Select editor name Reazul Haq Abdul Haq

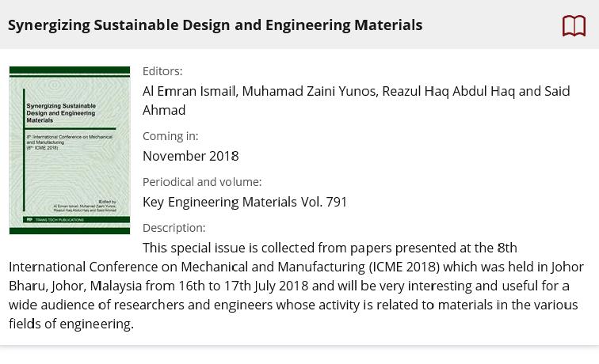pyautogui.click(x=448, y=91)
